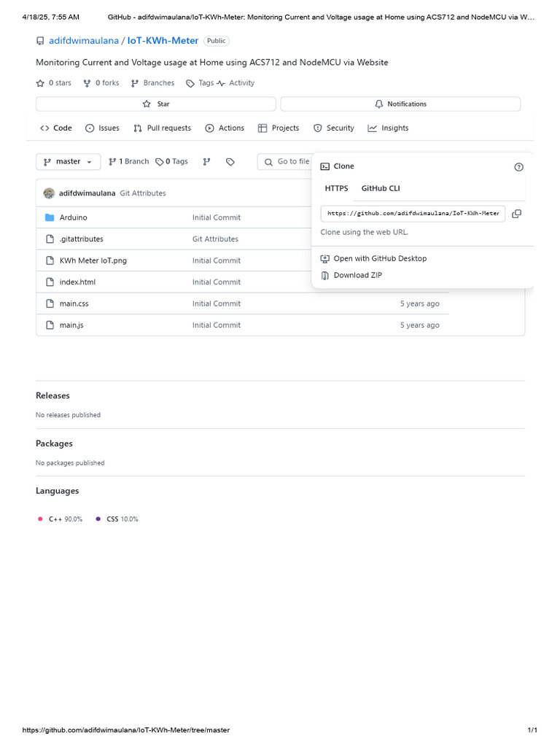Click the file icon next to index.html
Image resolution: width=560 pixels, height=747 pixels.
click(x=50, y=282)
